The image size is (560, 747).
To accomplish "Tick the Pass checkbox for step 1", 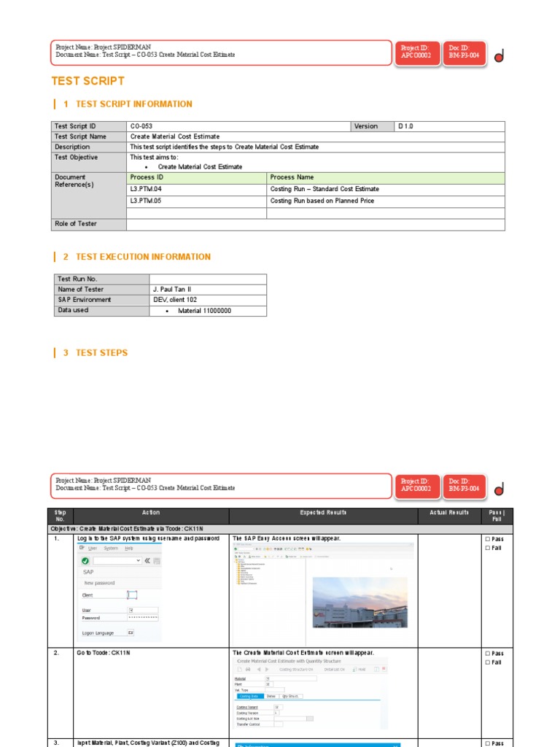I will (x=488, y=539).
